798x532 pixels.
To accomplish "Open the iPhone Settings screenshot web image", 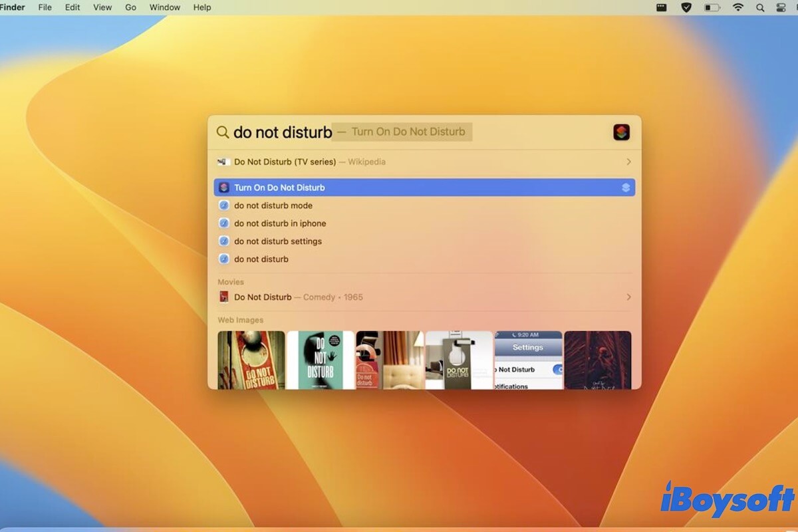I will coord(529,360).
